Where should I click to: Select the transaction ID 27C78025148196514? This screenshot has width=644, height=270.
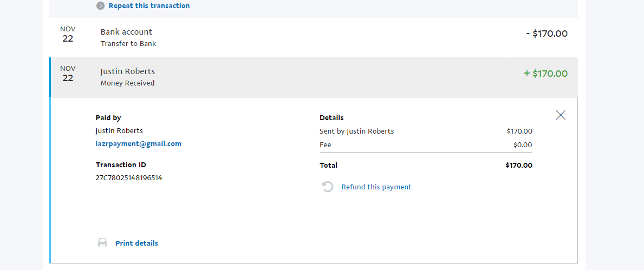click(x=129, y=178)
